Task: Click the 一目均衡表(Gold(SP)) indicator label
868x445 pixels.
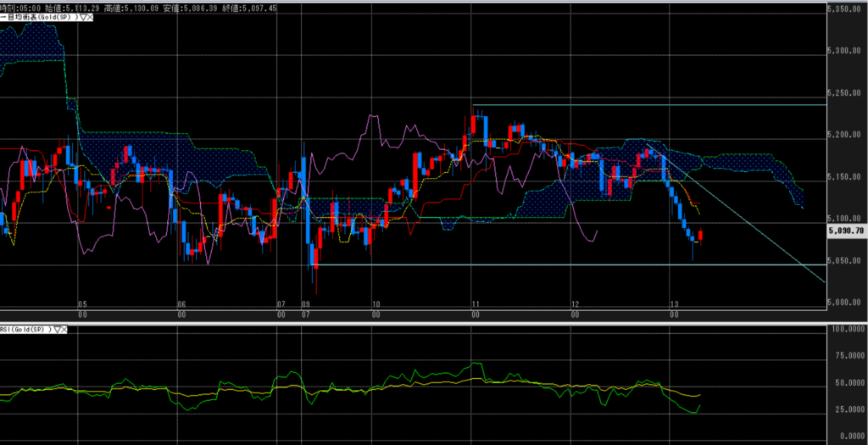Action: (x=41, y=17)
